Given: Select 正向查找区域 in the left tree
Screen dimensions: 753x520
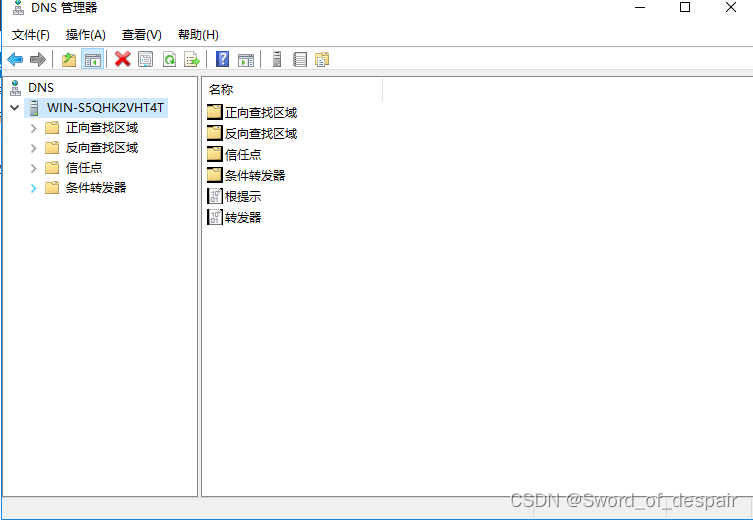Looking at the screenshot, I should coord(102,128).
